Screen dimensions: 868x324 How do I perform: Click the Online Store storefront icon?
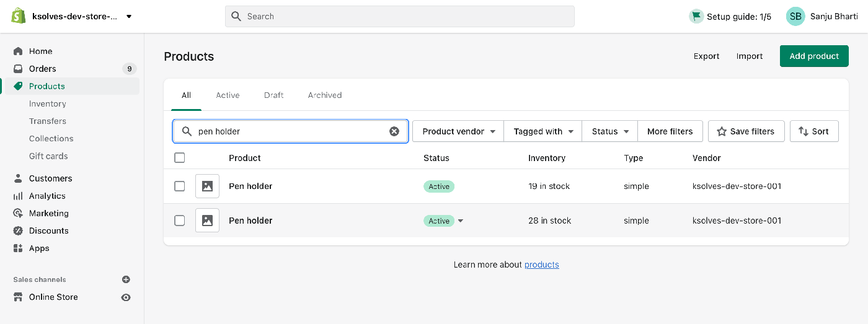18,297
